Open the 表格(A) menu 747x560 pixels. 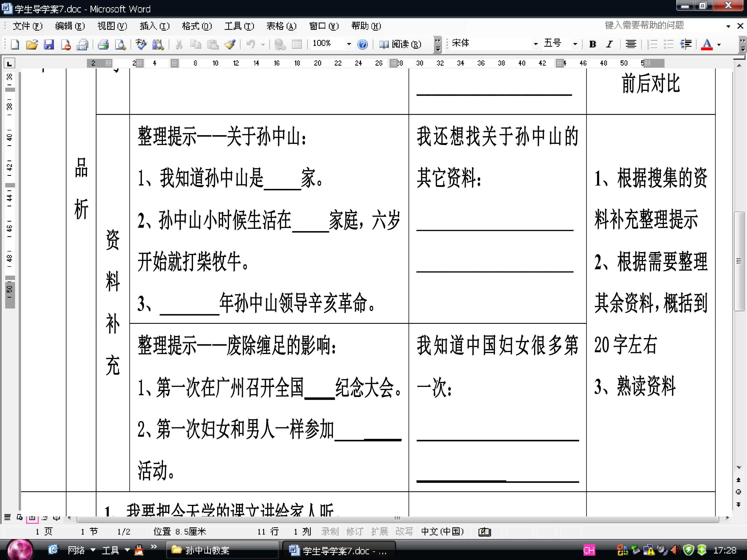(281, 26)
